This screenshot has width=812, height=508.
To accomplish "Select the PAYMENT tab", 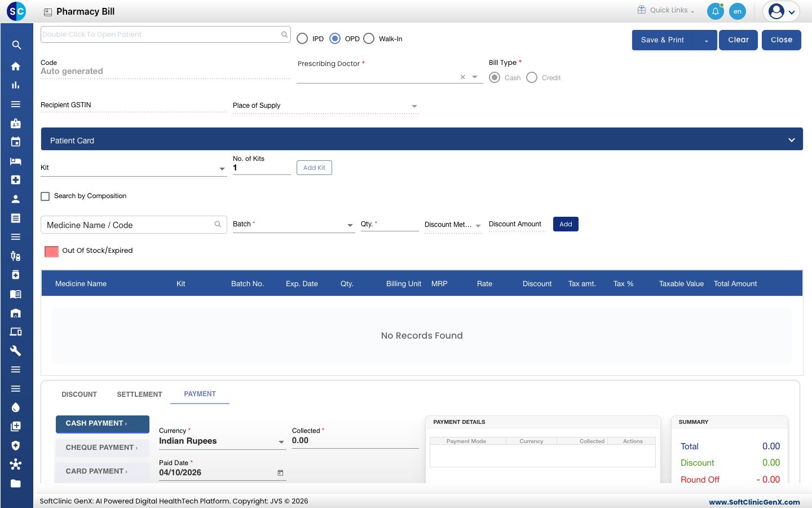I will coord(200,394).
